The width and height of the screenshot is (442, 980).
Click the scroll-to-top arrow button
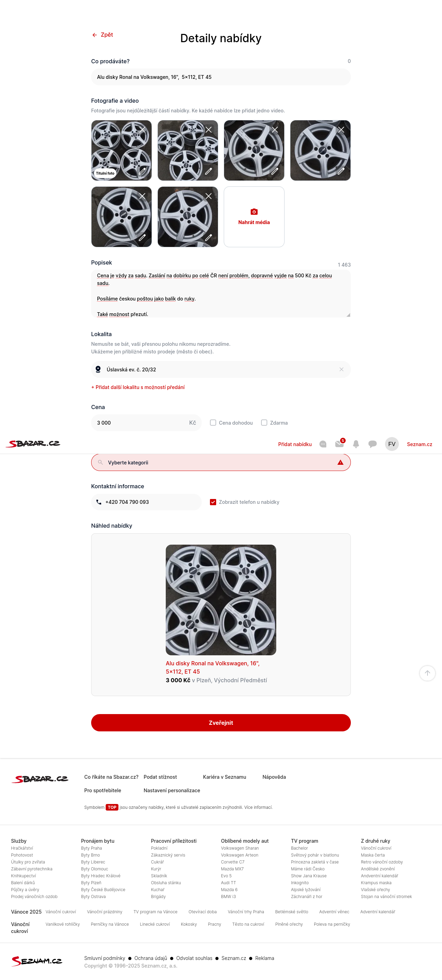coord(427,673)
